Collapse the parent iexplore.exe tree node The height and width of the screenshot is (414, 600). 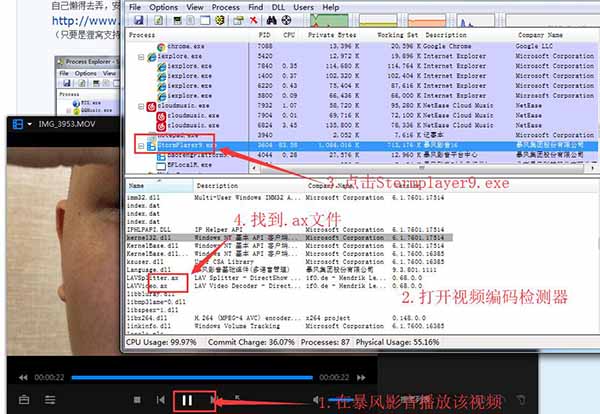(x=141, y=57)
